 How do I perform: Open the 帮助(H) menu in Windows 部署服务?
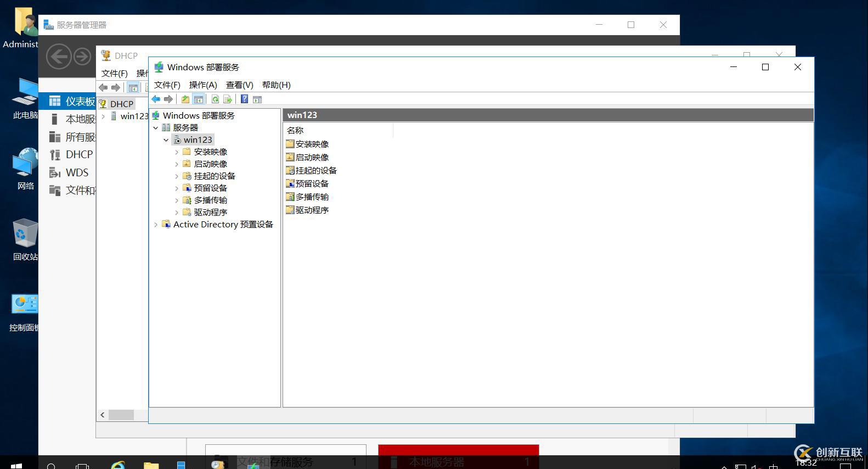[277, 85]
